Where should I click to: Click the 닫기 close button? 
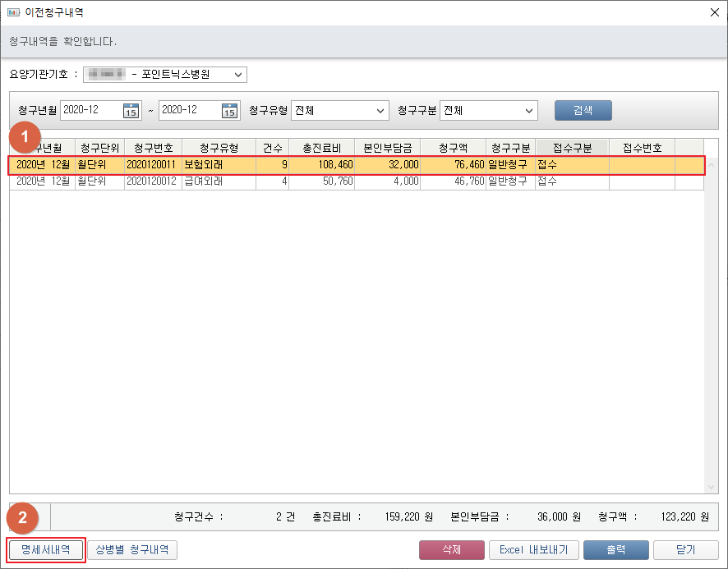pos(685,549)
